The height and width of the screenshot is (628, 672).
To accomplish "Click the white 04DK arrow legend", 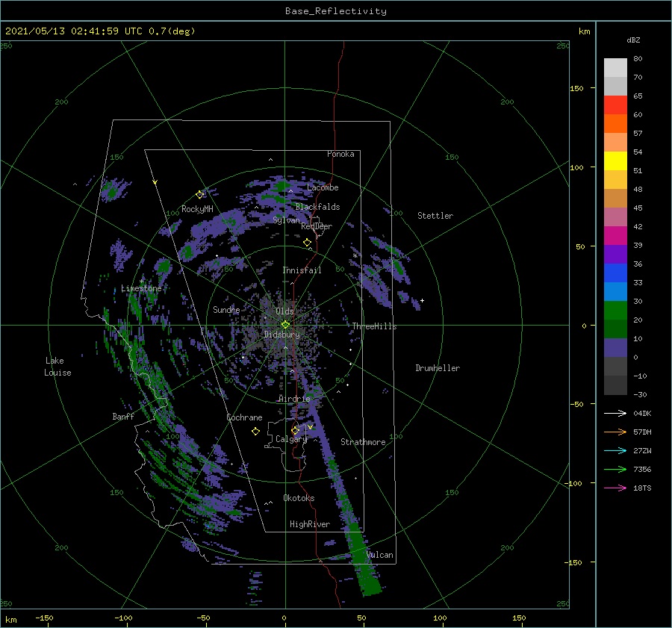I will 615,413.
